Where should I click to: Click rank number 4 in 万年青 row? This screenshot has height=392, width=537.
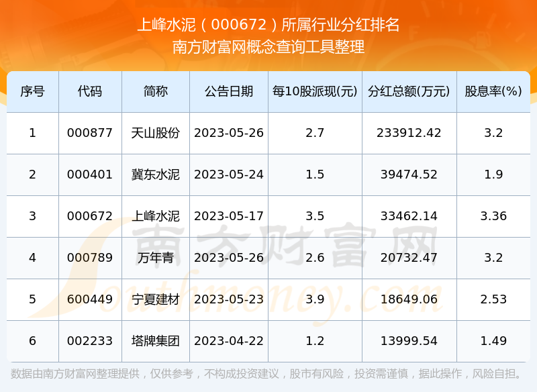(x=32, y=258)
